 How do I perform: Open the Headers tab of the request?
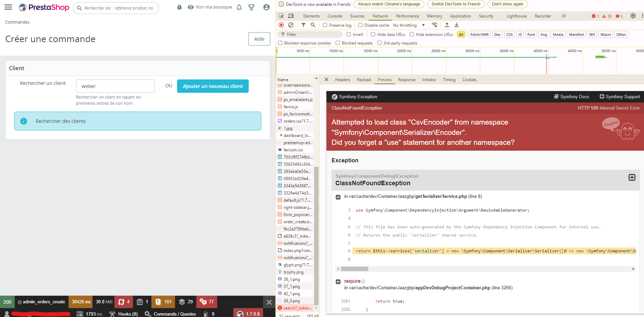pyautogui.click(x=343, y=80)
